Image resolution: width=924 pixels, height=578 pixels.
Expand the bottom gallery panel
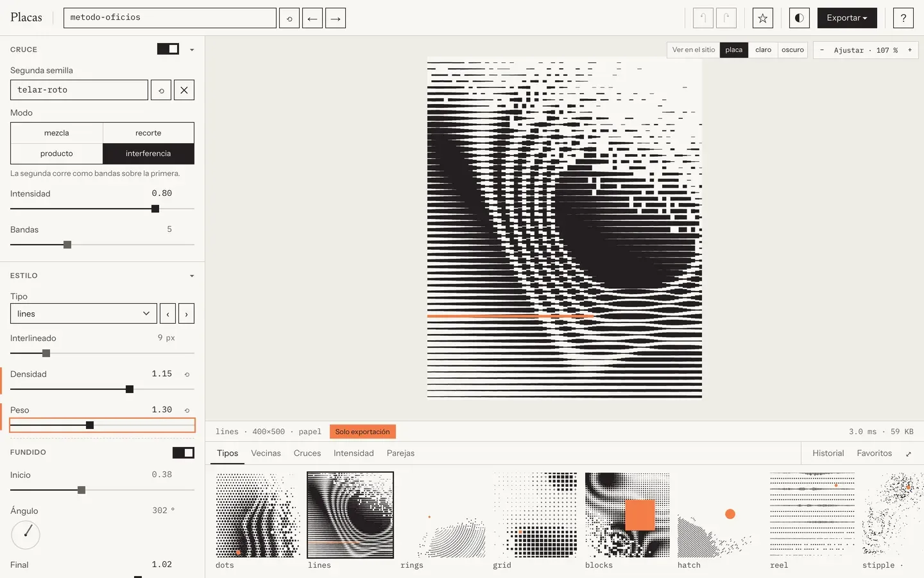(x=909, y=454)
